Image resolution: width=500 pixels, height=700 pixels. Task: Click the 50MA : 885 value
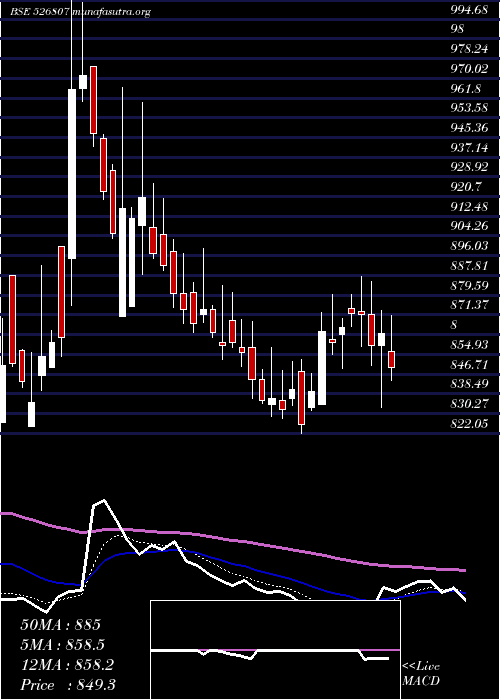pos(61,625)
